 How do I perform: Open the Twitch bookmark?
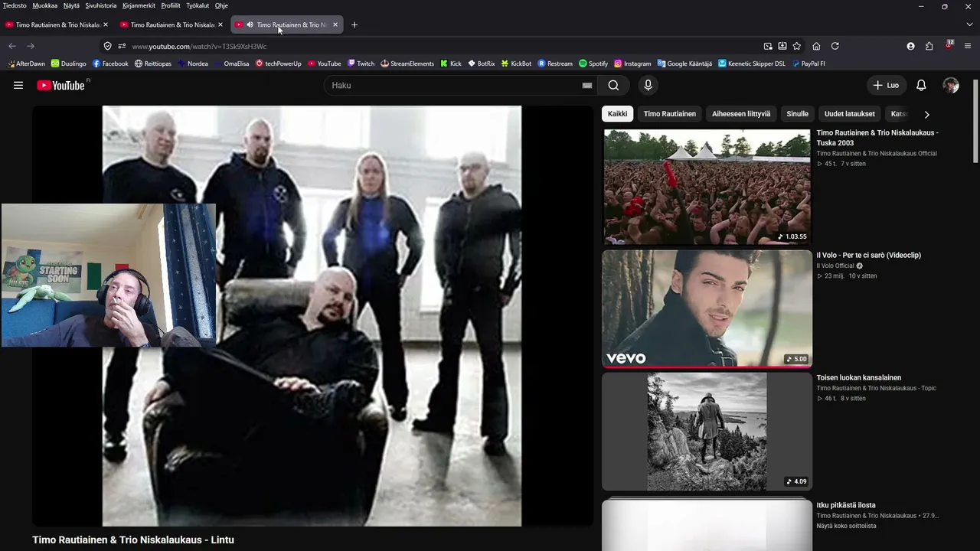361,64
